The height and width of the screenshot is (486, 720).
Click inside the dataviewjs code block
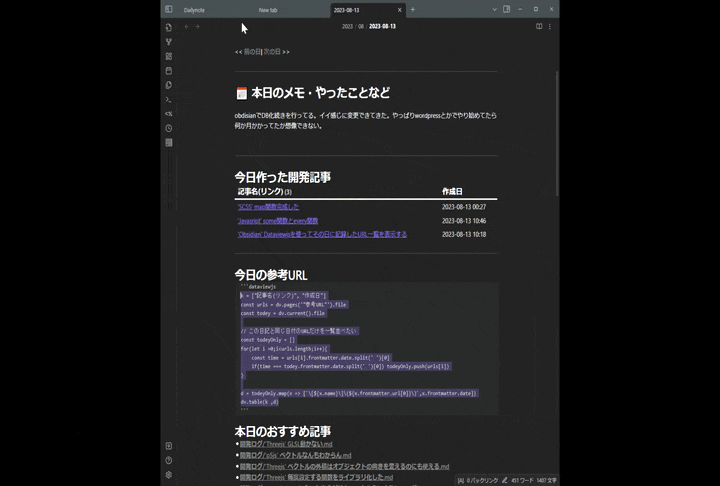coord(366,349)
